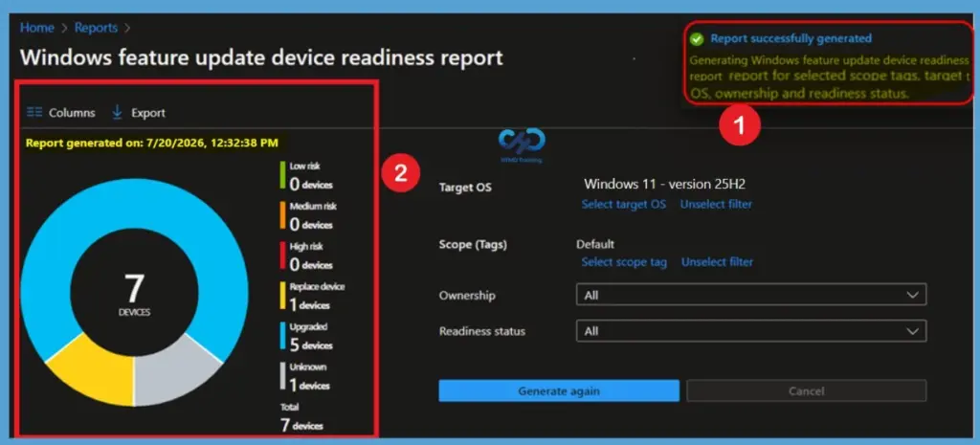Image resolution: width=980 pixels, height=445 pixels.
Task: Click the 'Replace device 1 devices' legend text
Action: coord(316,296)
